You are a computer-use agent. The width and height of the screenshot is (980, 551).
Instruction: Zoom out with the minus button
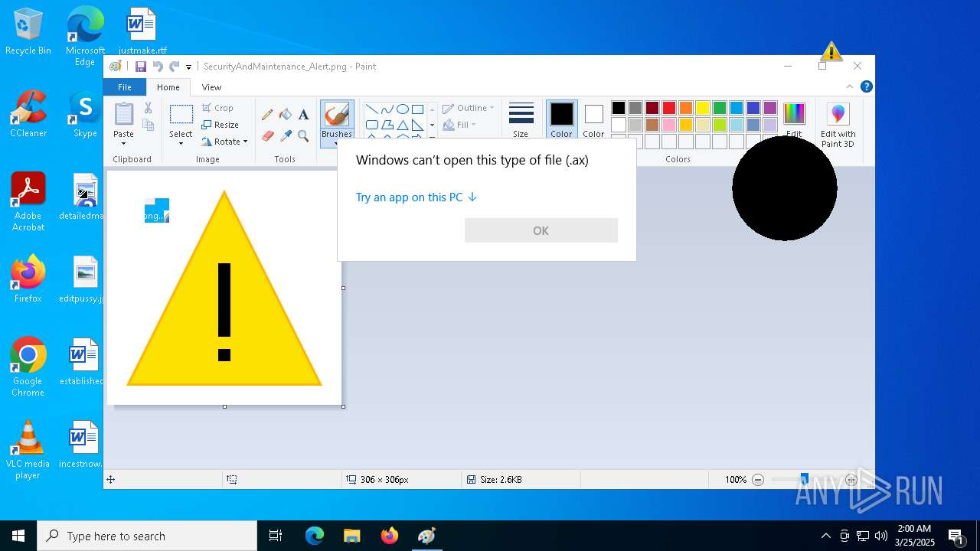point(758,480)
